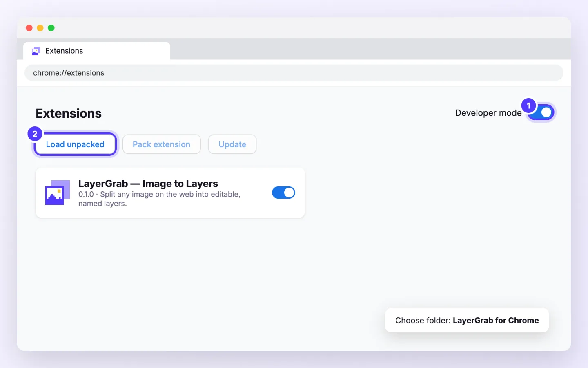Click the Extensions page heading
The height and width of the screenshot is (368, 588).
point(69,113)
